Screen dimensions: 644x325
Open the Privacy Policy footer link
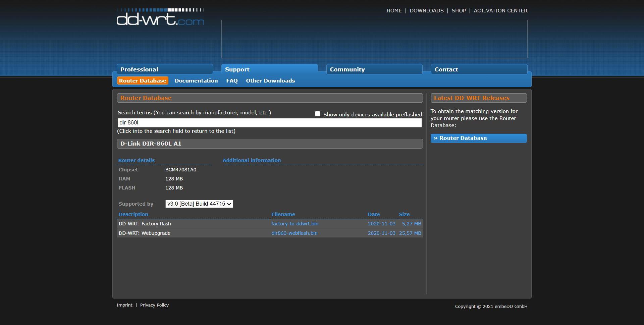point(154,305)
